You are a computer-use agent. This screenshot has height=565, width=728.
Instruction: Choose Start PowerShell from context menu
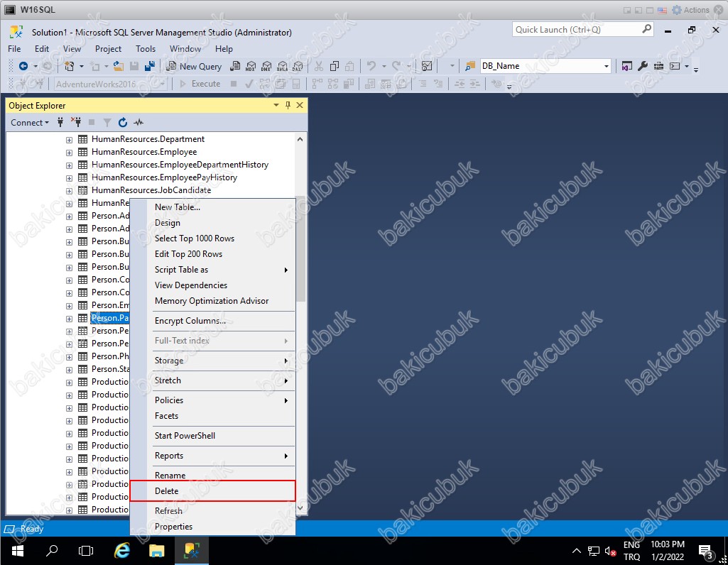click(212, 436)
